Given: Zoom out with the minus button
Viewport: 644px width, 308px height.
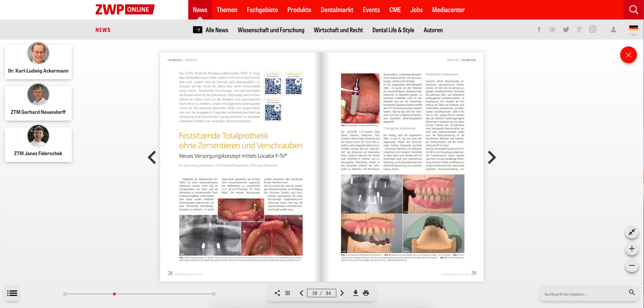Looking at the screenshot, I should click(x=632, y=265).
